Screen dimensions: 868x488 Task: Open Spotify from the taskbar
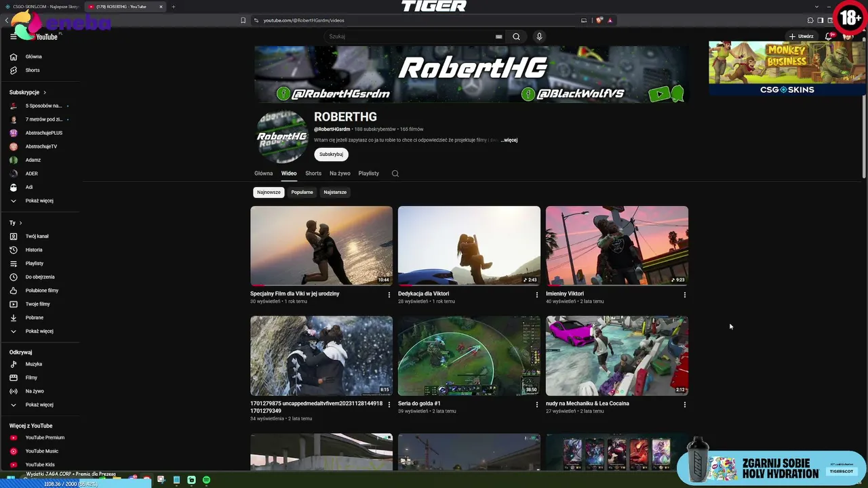click(206, 480)
